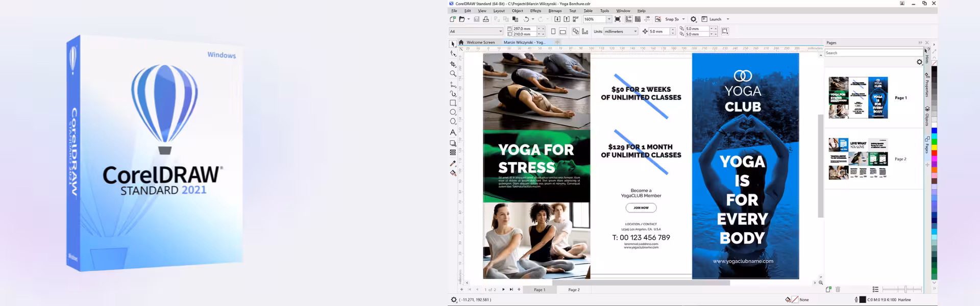Select the Polygon tool
The width and height of the screenshot is (980, 306).
coord(453,121)
